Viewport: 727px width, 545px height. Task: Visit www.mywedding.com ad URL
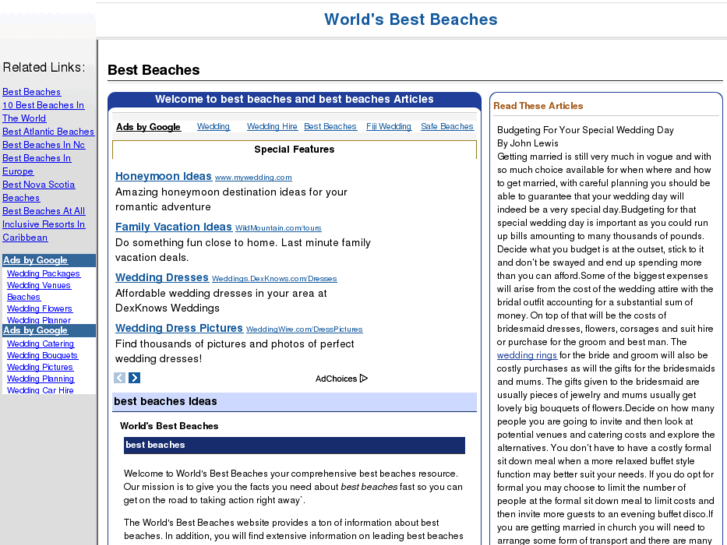(254, 178)
